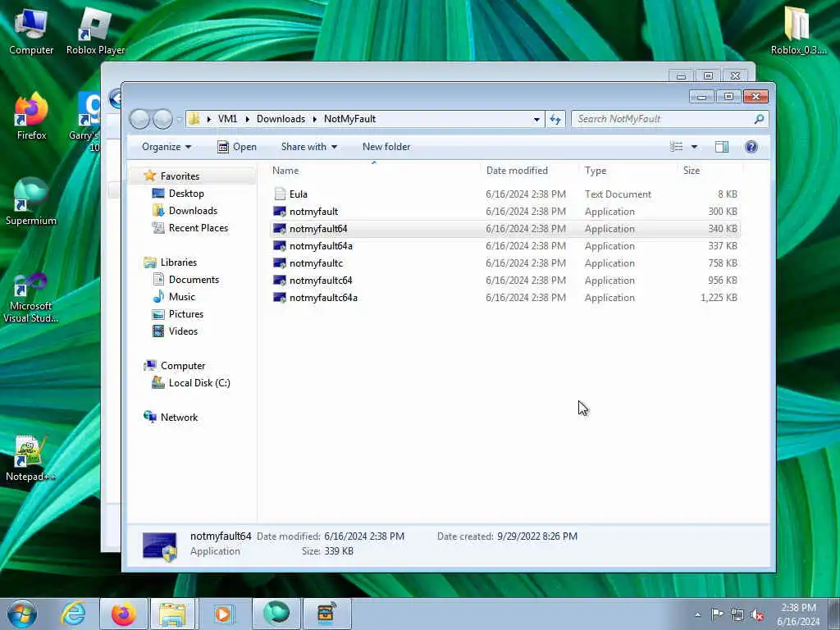The image size is (840, 630).
Task: Open Recent Places in navigation pane
Action: pyautogui.click(x=199, y=228)
